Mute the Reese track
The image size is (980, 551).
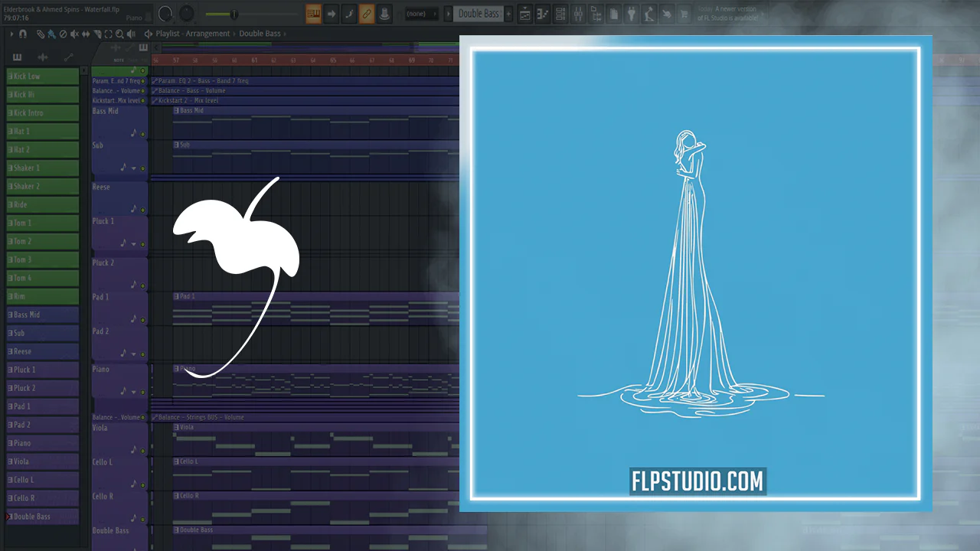[x=143, y=209]
